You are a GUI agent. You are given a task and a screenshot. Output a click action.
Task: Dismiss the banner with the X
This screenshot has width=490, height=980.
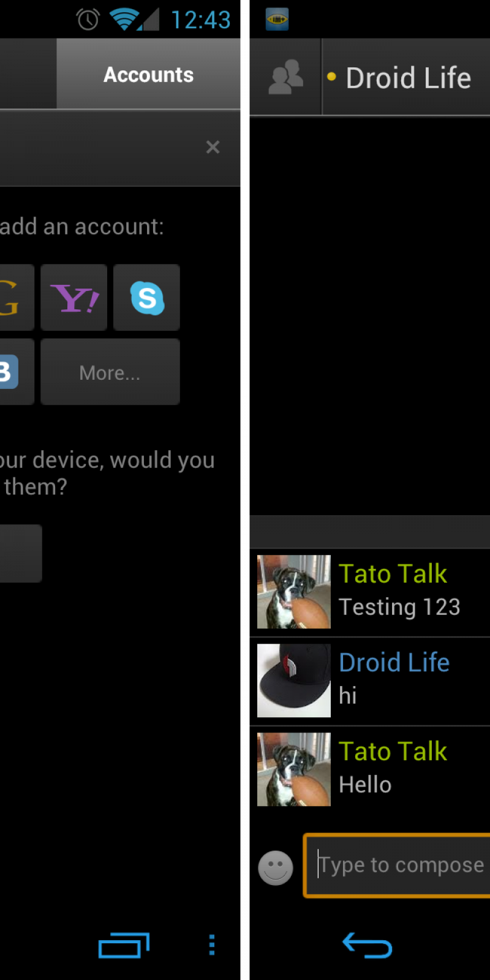pyautogui.click(x=213, y=147)
